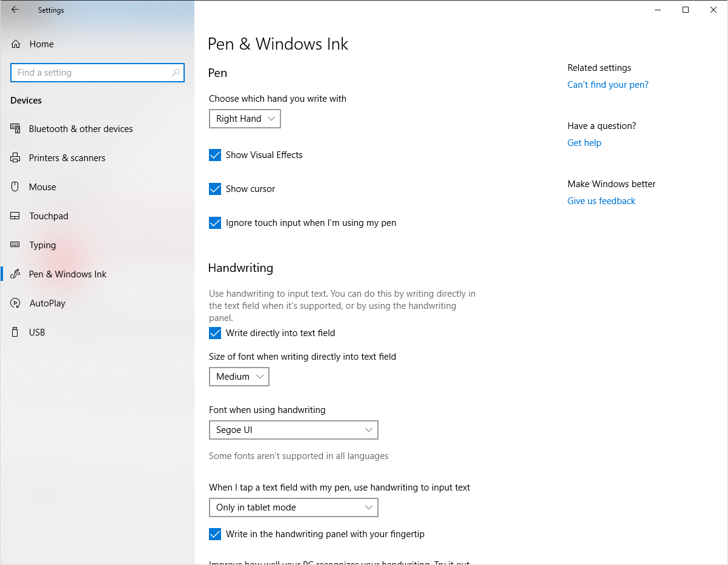This screenshot has height=565, width=728.
Task: Click the 'Have a question?' heading
Action: [602, 126]
